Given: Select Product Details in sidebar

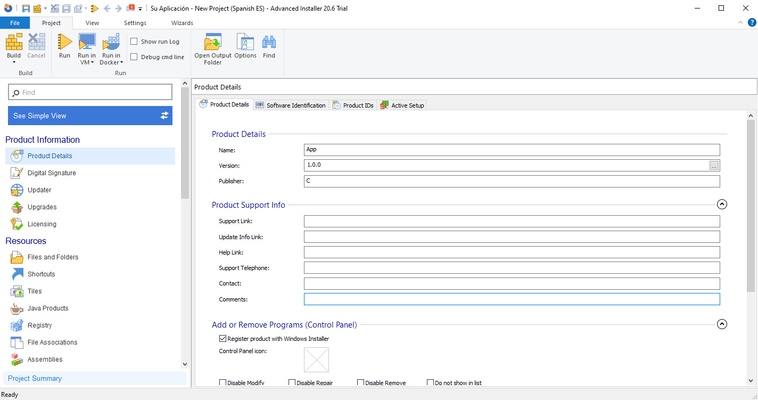Looking at the screenshot, I should pos(90,156).
